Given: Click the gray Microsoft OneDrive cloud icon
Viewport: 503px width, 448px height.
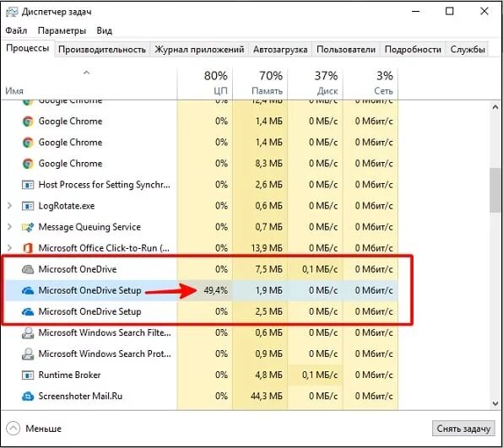Looking at the screenshot, I should [x=28, y=269].
